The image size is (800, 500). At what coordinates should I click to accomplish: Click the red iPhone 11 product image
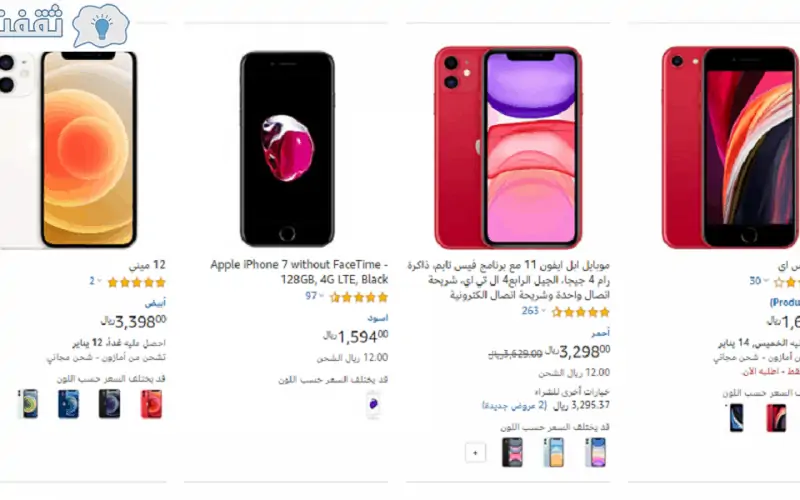tap(508, 147)
